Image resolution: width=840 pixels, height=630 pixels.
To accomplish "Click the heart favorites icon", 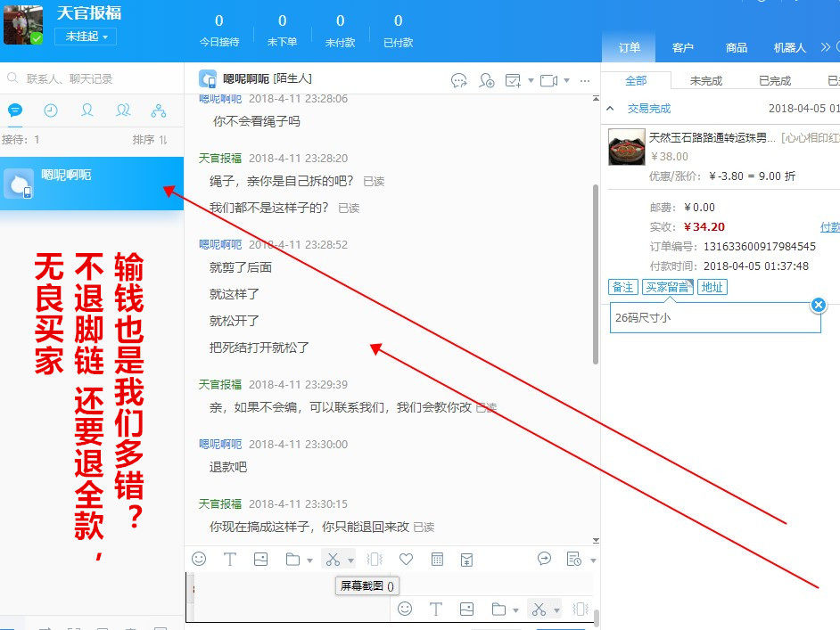I will (x=406, y=560).
